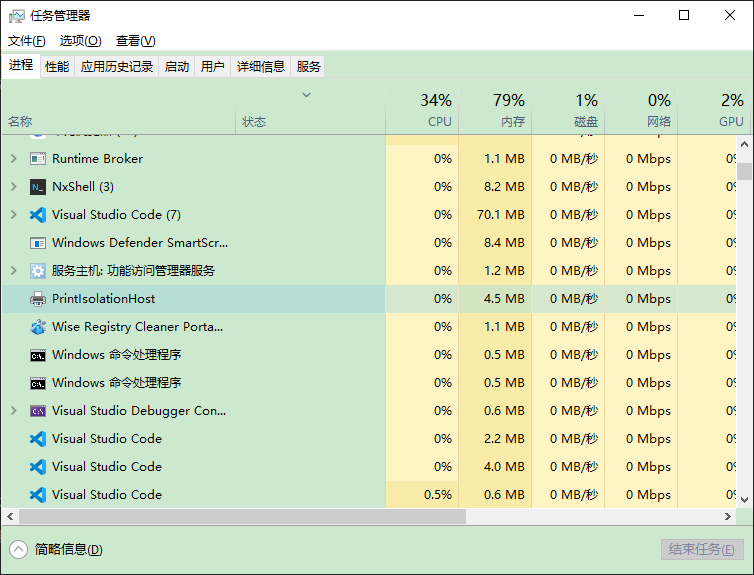Click the first Windows 命令处理程序 icon
Viewport: 754px width, 575px height.
38,356
